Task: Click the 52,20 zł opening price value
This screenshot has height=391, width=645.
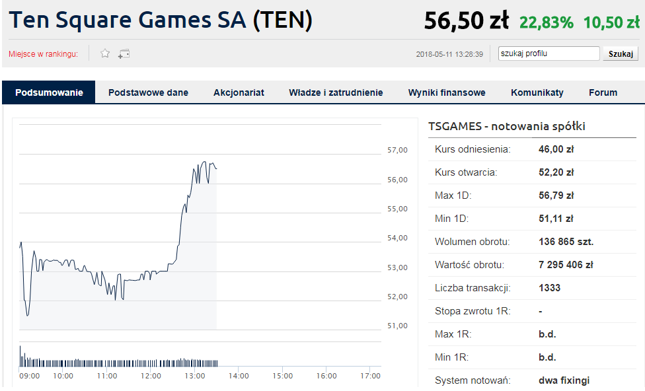Action: [556, 172]
